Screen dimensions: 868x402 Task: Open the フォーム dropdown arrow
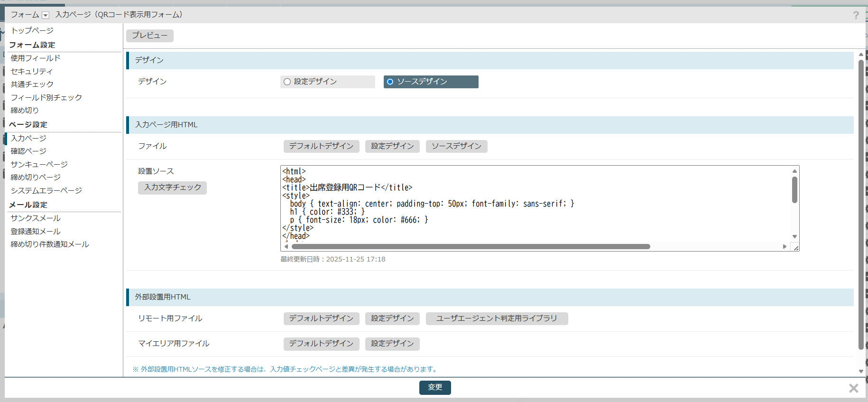46,15
